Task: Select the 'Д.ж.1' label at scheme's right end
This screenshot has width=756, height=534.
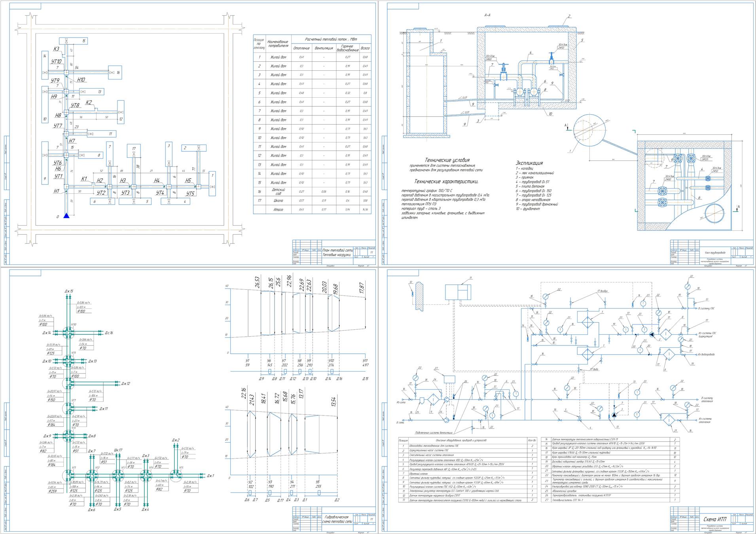Action: pyautogui.click(x=210, y=476)
